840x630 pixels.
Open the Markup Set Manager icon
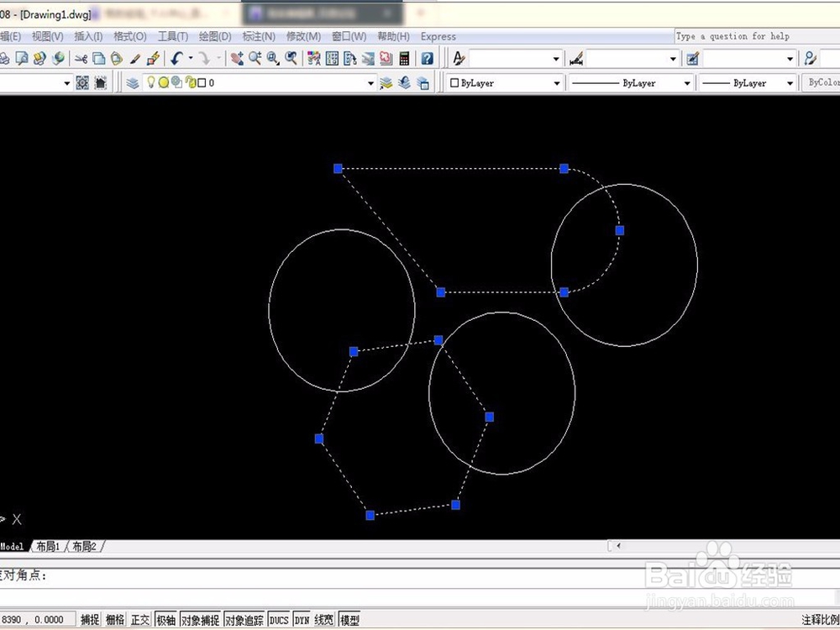pyautogui.click(x=386, y=58)
